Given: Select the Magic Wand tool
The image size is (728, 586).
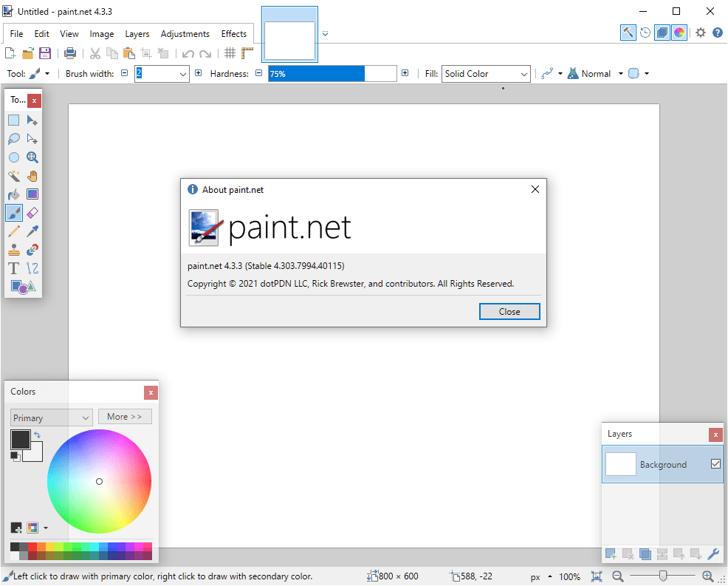Looking at the screenshot, I should [13, 175].
